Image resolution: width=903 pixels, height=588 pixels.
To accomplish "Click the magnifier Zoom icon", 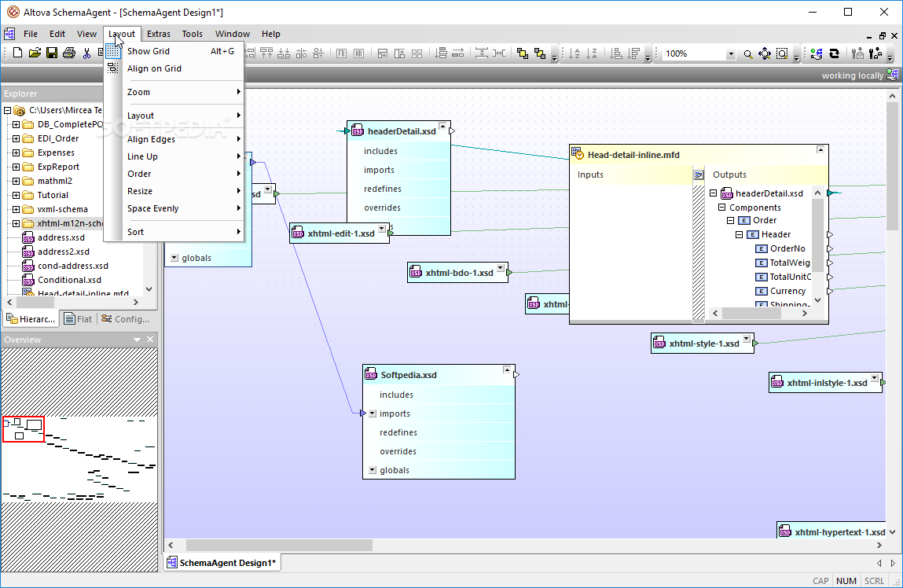I will tap(748, 54).
